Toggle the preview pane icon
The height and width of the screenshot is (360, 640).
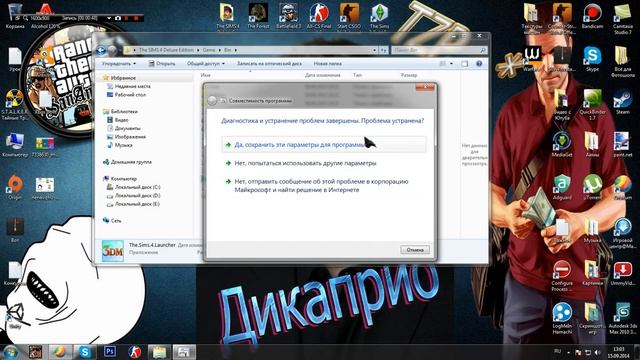[x=464, y=64]
